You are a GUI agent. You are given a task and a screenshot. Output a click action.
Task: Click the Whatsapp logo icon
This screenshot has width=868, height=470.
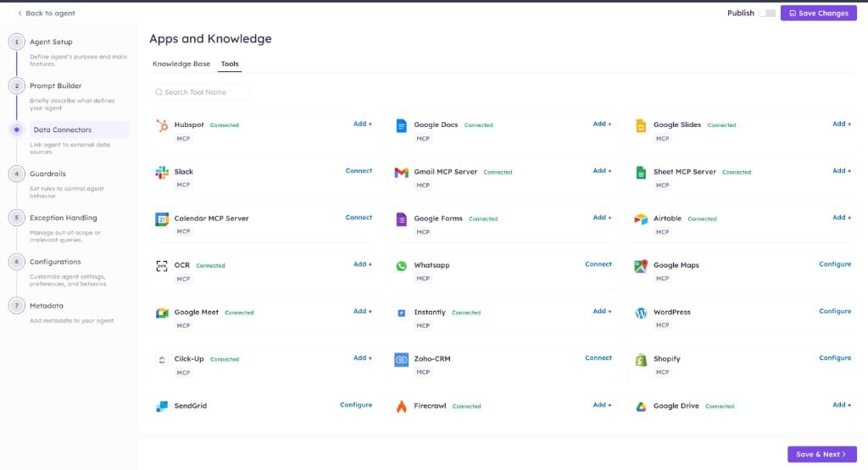[x=401, y=266]
